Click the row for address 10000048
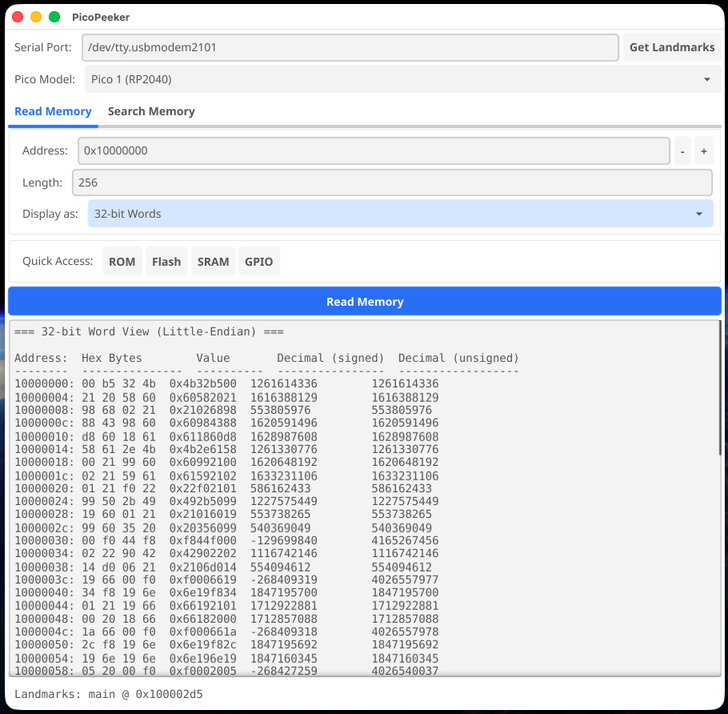This screenshot has width=728, height=714. point(226,620)
